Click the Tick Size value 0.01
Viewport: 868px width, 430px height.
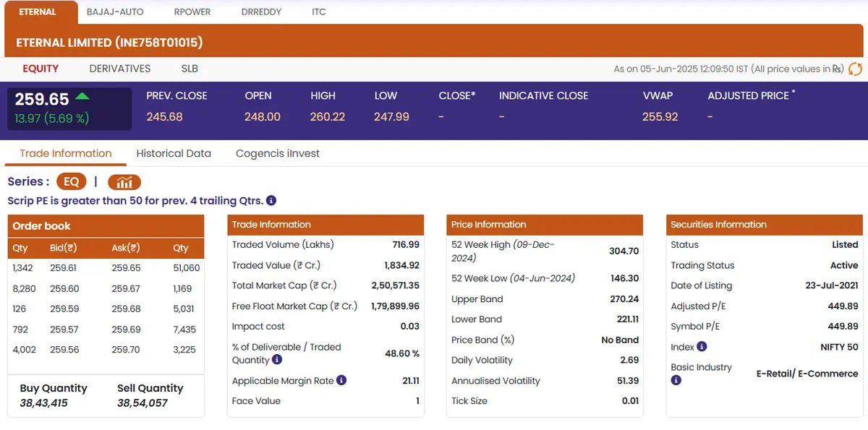631,401
